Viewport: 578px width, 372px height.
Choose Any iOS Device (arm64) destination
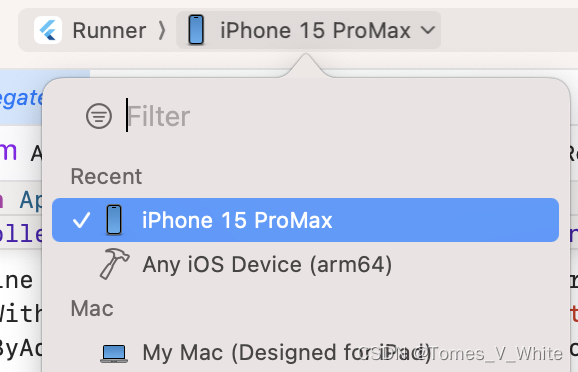(x=306, y=264)
